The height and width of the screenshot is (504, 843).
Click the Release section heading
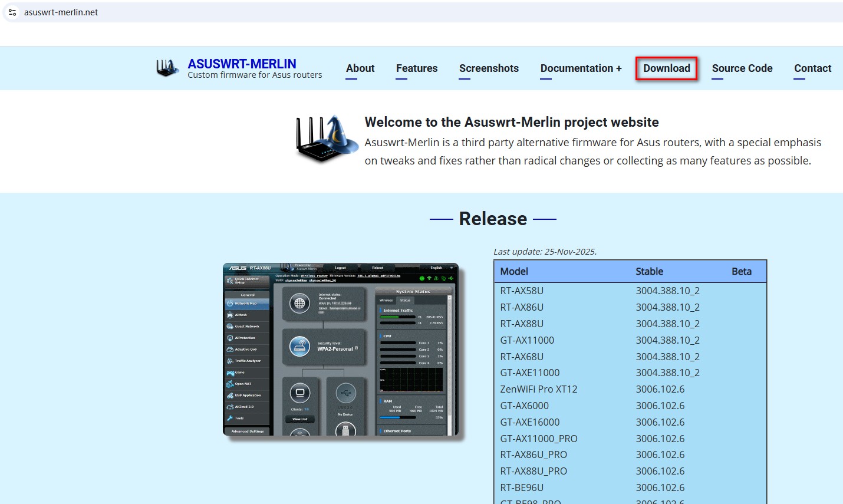(x=493, y=219)
